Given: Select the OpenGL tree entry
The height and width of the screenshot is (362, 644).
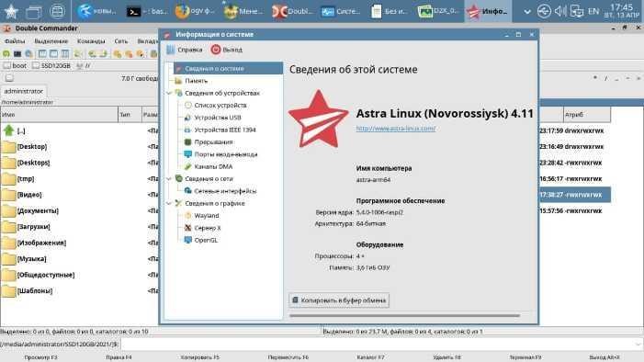Looking at the screenshot, I should click(x=206, y=240).
